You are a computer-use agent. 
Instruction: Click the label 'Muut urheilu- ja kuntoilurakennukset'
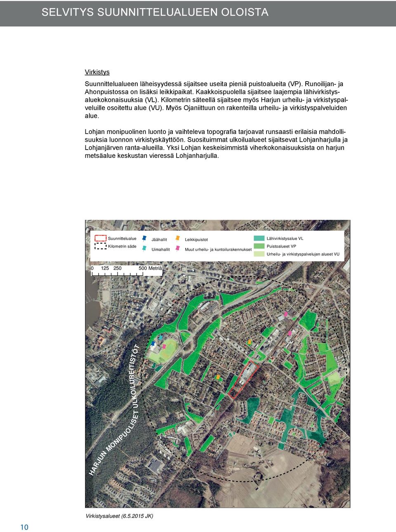[218, 249]
